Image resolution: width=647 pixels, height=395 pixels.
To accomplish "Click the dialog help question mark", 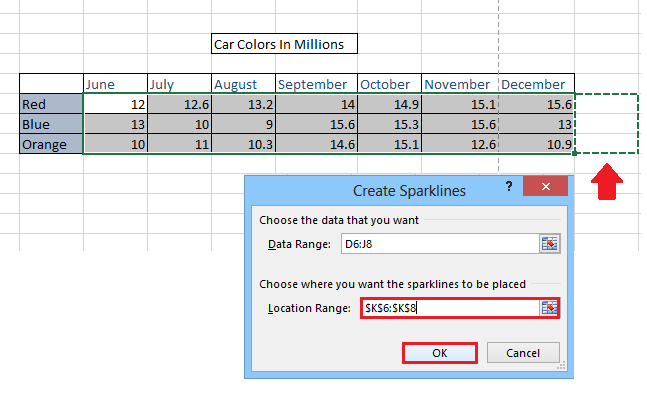I will pyautogui.click(x=509, y=187).
